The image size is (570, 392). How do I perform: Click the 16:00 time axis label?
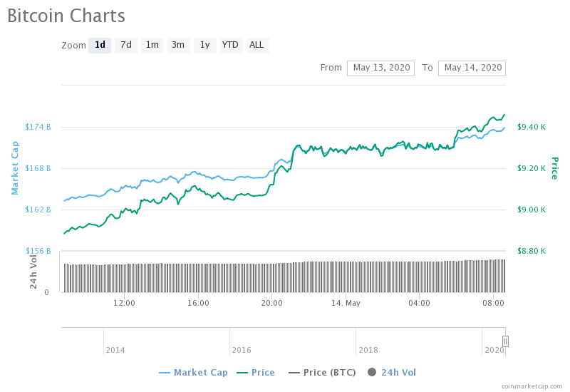coord(198,304)
